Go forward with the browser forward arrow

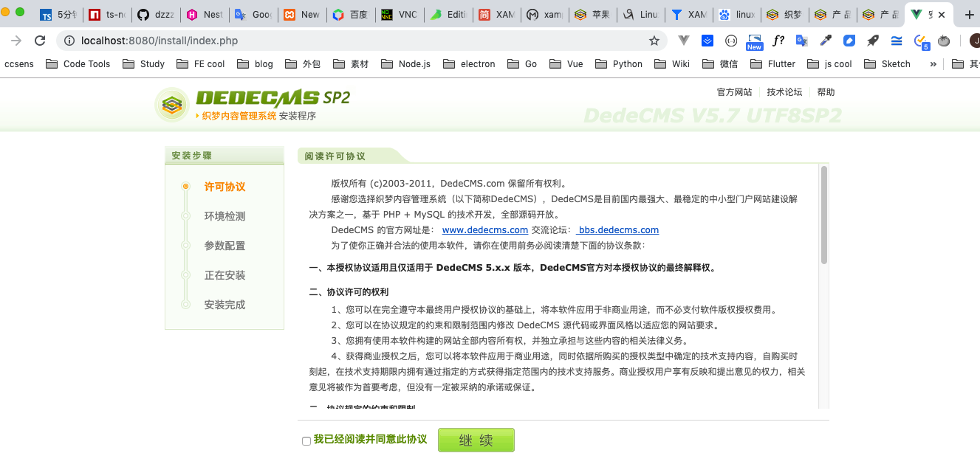16,41
